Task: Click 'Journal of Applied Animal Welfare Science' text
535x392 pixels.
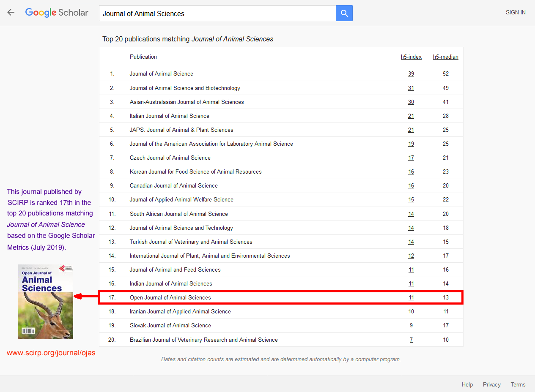Action: [181, 200]
